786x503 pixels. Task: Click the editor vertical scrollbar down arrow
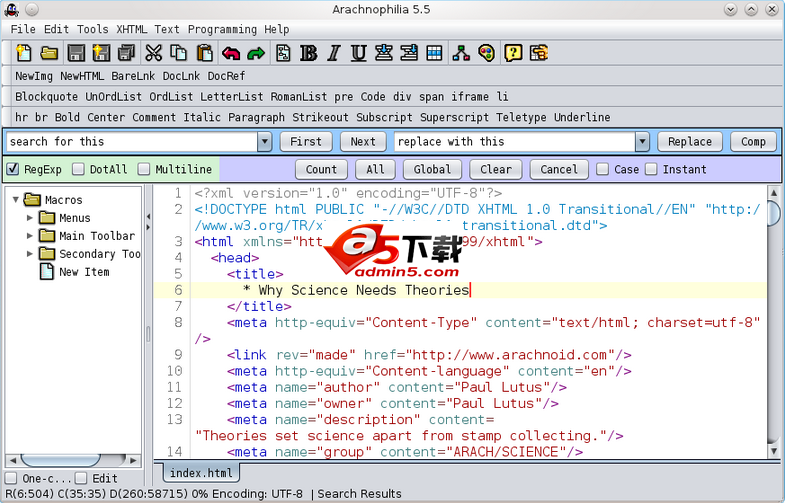pyautogui.click(x=773, y=451)
